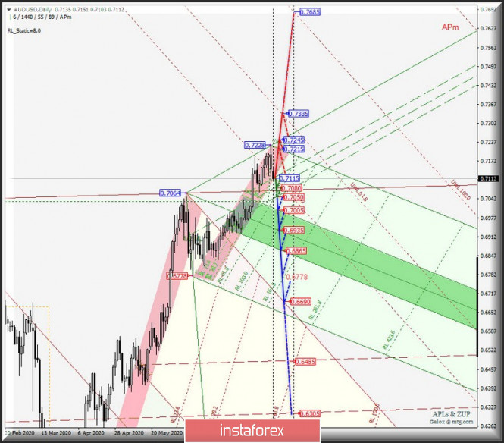Image resolution: width=504 pixels, height=443 pixels.
Task: Select the green RL 423.6 line label
Action: [389, 340]
